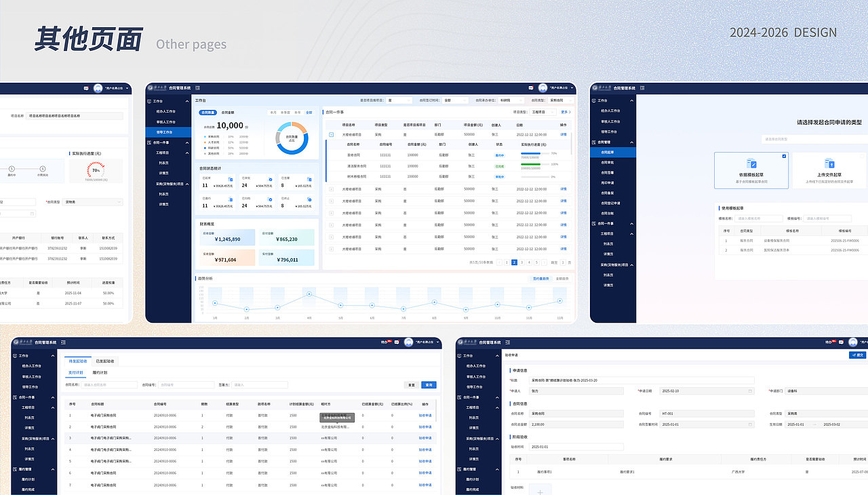The image size is (868, 495).
Task: Click sidebar collapse icon in 验收申请 window
Action: click(507, 342)
